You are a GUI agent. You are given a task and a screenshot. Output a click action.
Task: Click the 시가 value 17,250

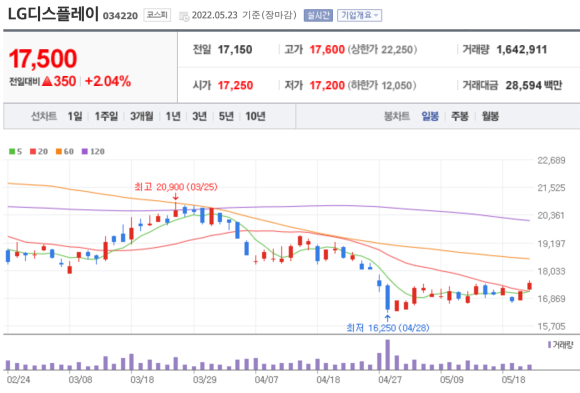coord(235,85)
